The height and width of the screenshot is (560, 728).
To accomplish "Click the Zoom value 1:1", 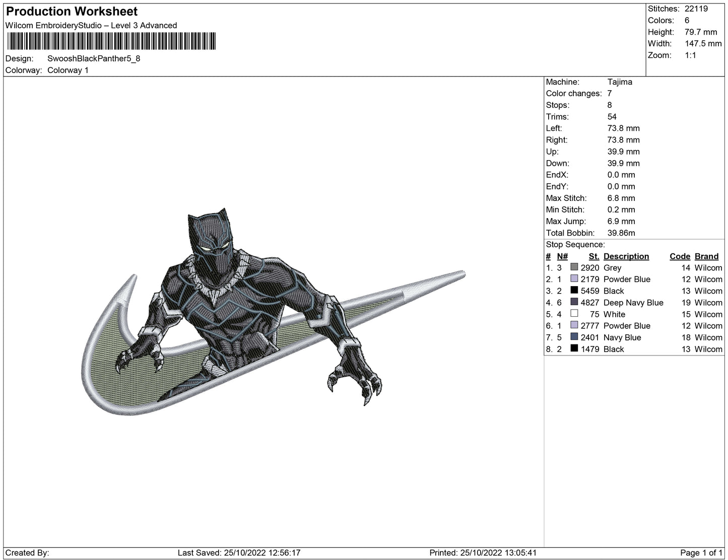I will pyautogui.click(x=690, y=55).
